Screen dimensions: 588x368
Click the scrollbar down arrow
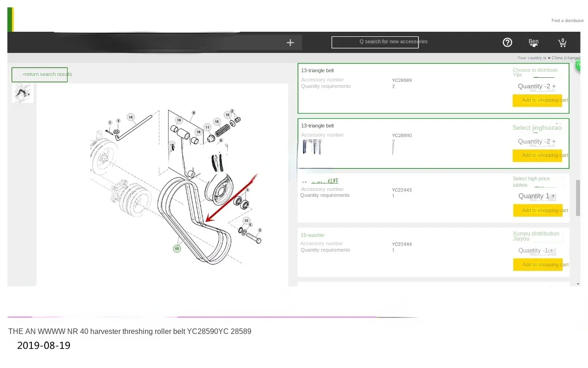tap(578, 284)
